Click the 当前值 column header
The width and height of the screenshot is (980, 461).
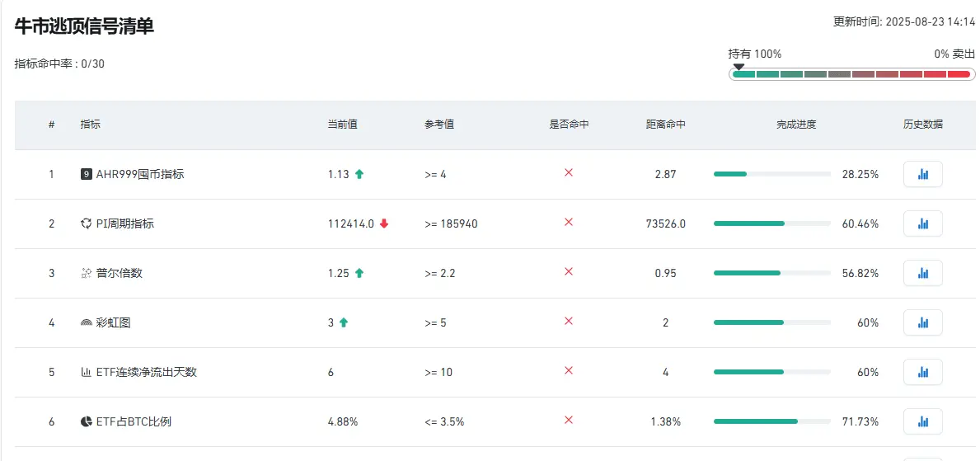(343, 125)
